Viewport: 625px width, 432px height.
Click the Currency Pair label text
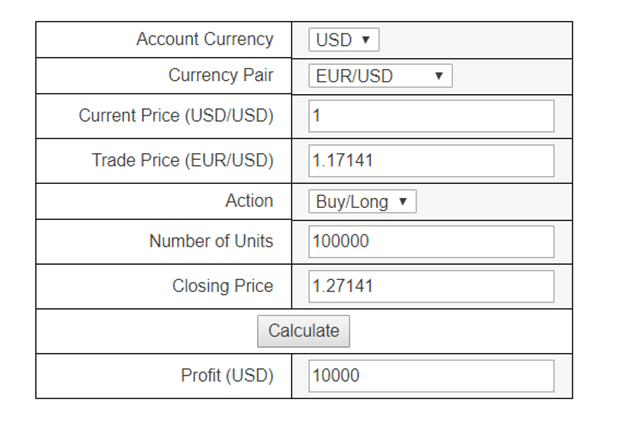(x=220, y=75)
